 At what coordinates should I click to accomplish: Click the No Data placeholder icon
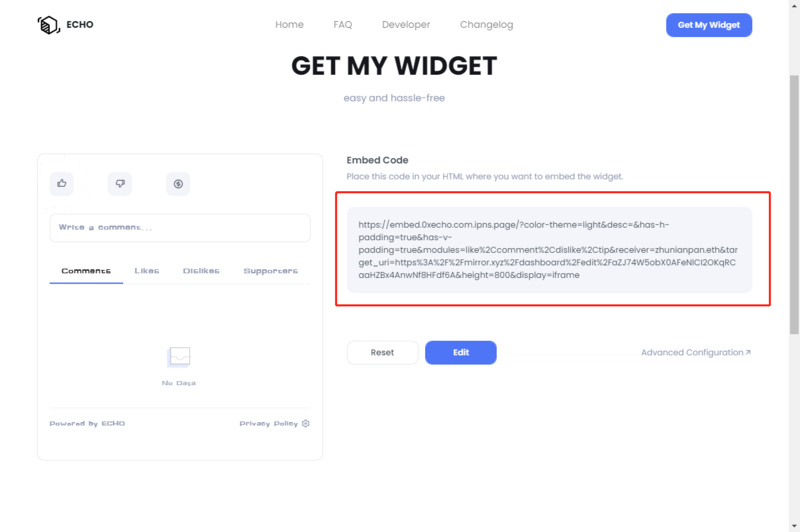[x=179, y=356]
